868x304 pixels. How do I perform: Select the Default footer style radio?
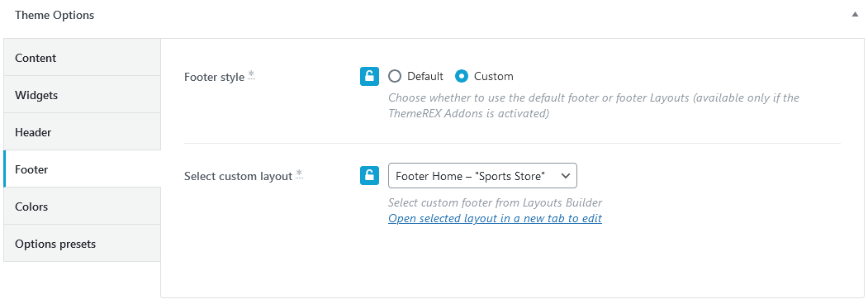(x=395, y=77)
